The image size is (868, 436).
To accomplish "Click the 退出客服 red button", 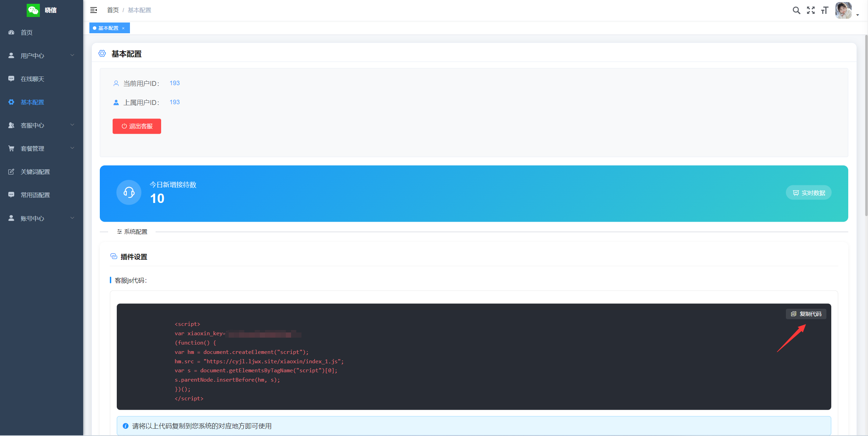I will pyautogui.click(x=137, y=126).
